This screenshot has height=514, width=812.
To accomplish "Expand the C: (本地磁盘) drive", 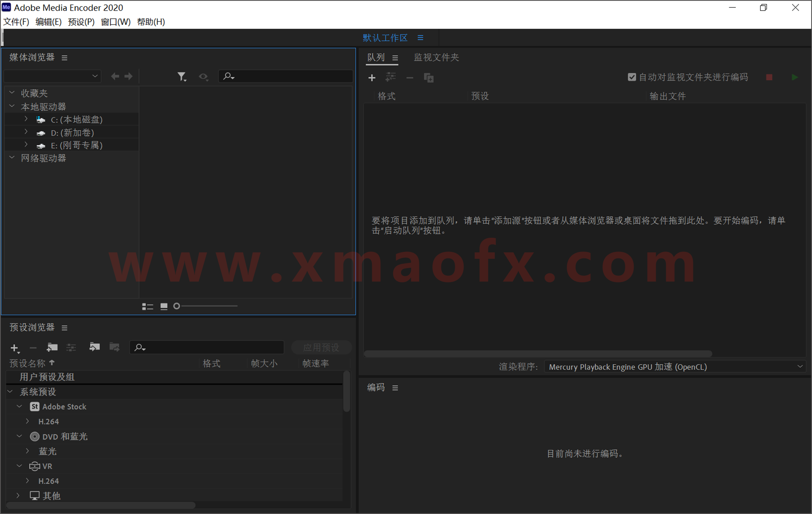I will pyautogui.click(x=26, y=119).
